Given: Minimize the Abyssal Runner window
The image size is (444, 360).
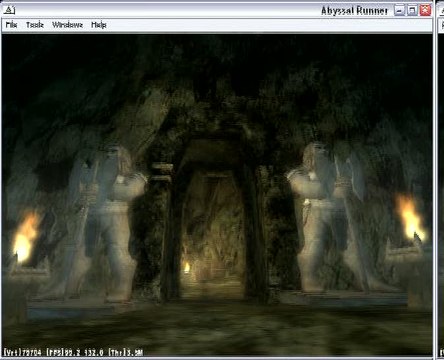Looking at the screenshot, I should [x=399, y=10].
